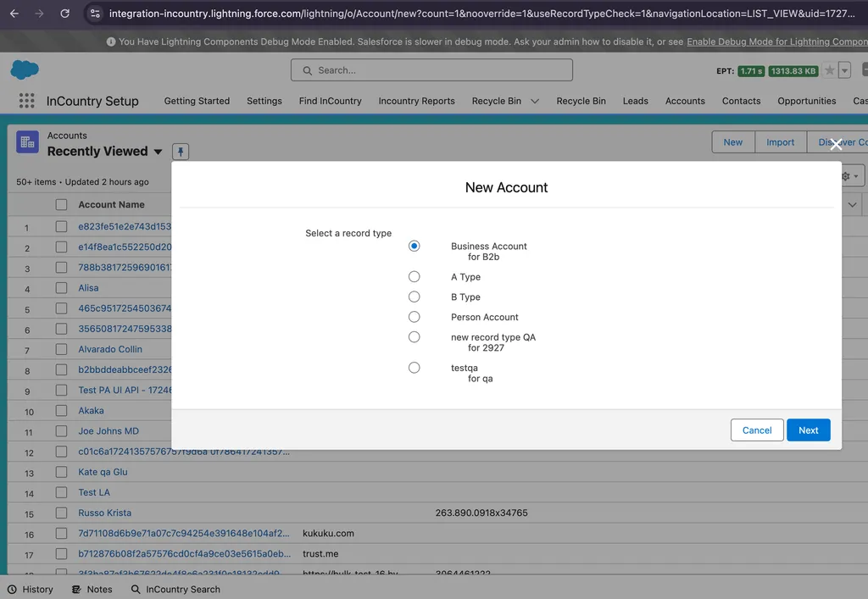Switch to the Leads tab
Viewport: 868px width, 599px height.
tap(635, 101)
